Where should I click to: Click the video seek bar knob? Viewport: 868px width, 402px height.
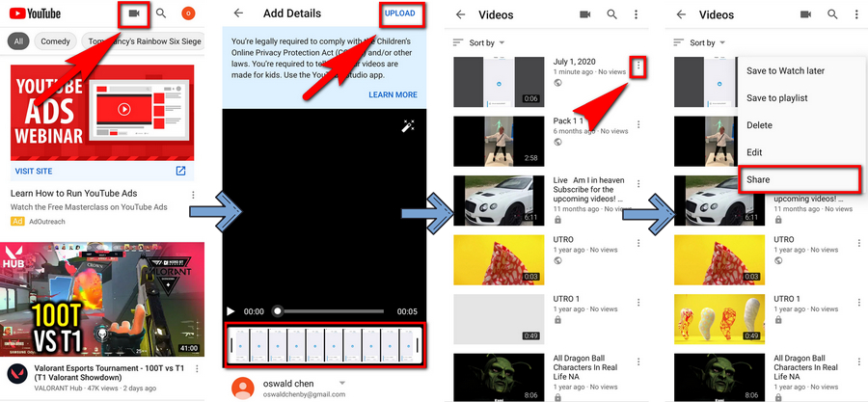(x=278, y=311)
